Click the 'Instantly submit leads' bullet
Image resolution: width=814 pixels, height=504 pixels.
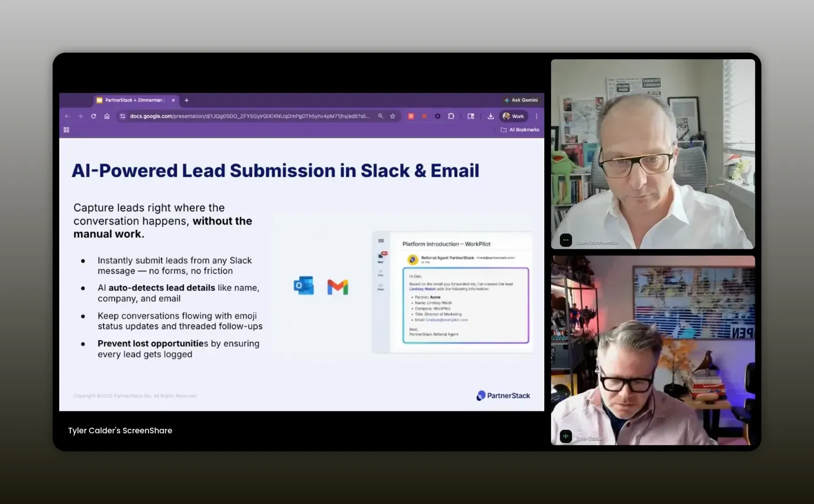pos(174,265)
